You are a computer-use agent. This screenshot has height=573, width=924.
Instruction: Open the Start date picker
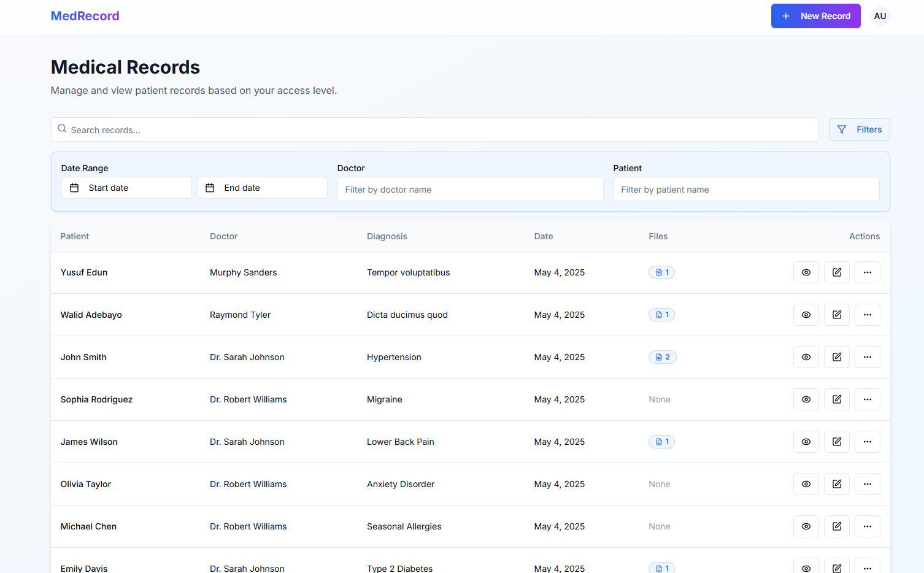[126, 188]
